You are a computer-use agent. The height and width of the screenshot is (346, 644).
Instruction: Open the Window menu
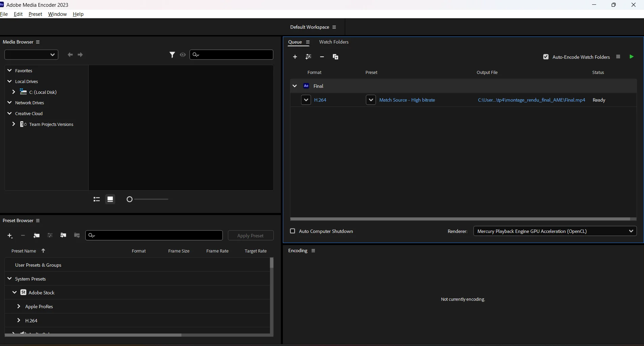coord(57,14)
